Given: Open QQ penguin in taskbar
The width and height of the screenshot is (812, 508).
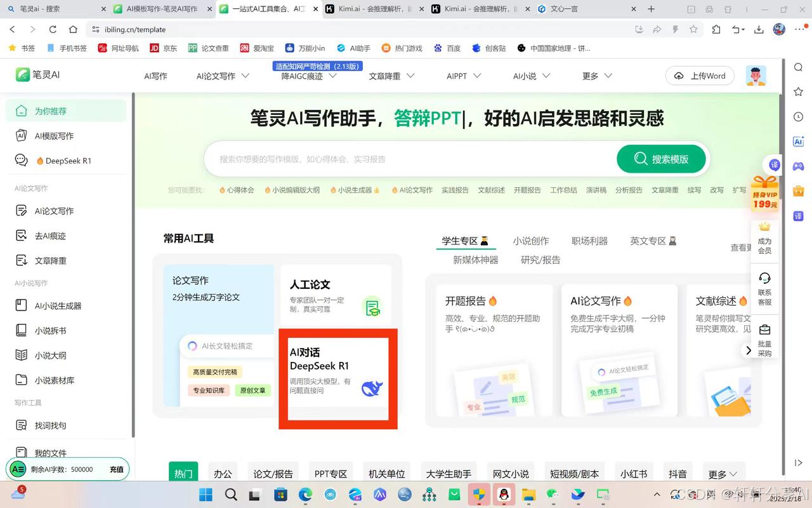Looking at the screenshot, I should pos(504,494).
